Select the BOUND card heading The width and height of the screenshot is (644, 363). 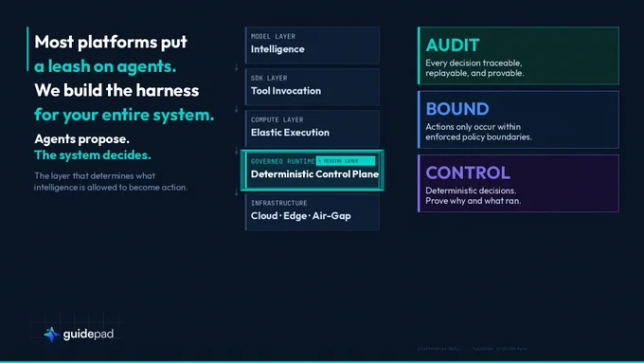click(457, 109)
